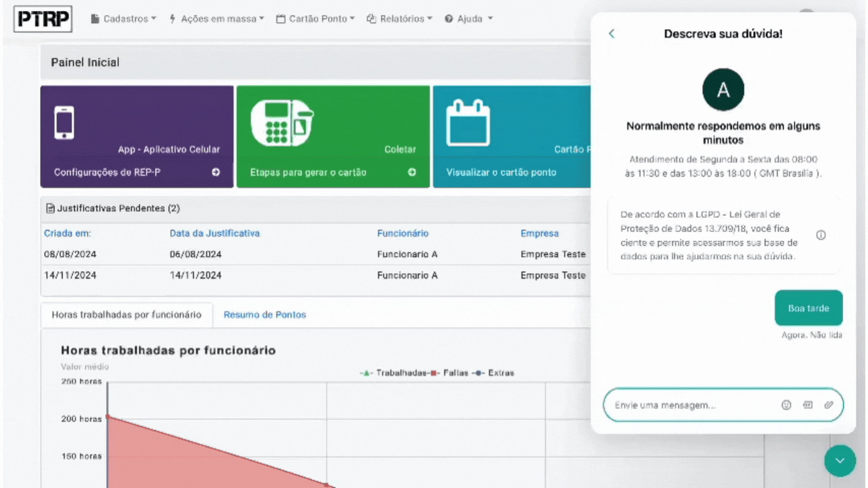
Task: Open the Relatórios menu
Action: pos(400,19)
